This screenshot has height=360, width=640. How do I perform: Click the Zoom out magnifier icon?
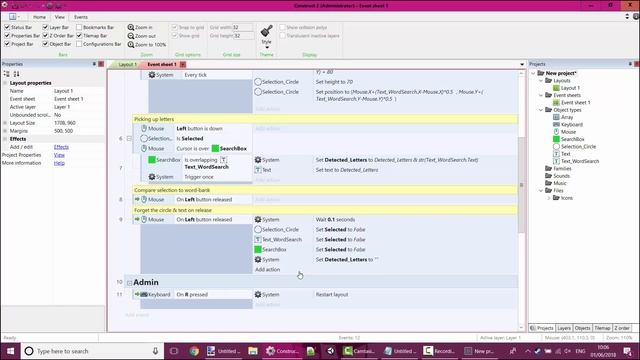click(131, 36)
